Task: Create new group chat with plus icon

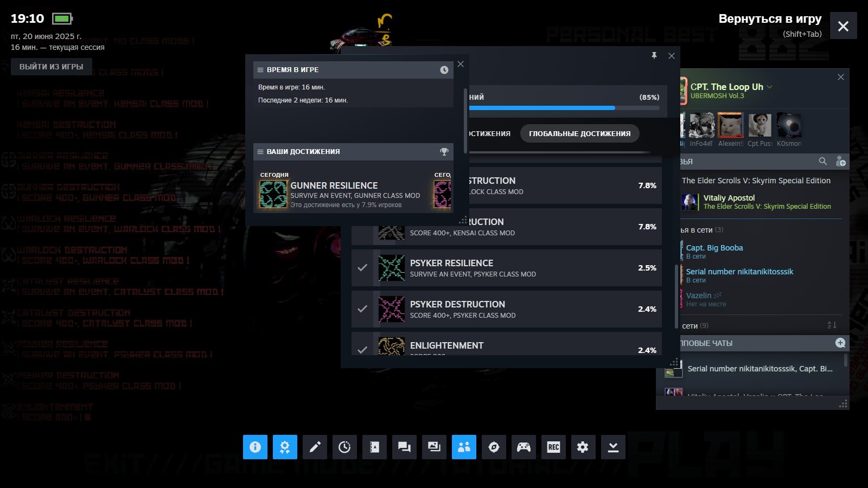Action: pyautogui.click(x=840, y=343)
